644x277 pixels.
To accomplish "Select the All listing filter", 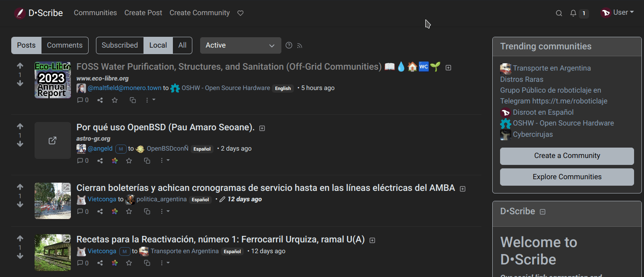I will (x=182, y=45).
